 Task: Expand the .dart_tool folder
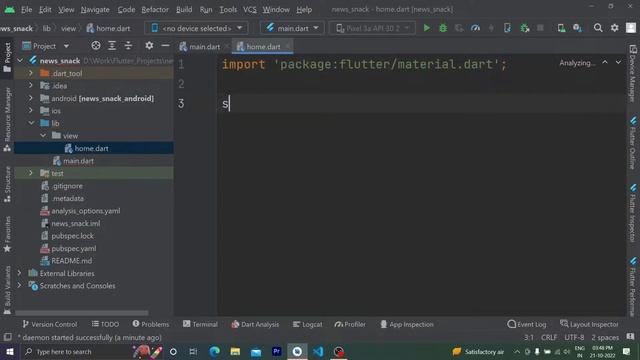point(31,73)
